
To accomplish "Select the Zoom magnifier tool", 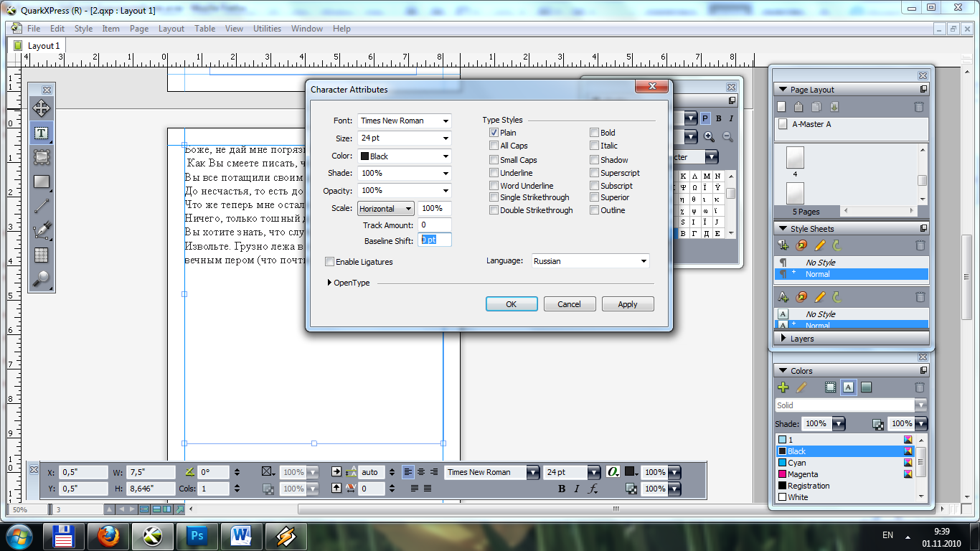I will click(x=42, y=279).
